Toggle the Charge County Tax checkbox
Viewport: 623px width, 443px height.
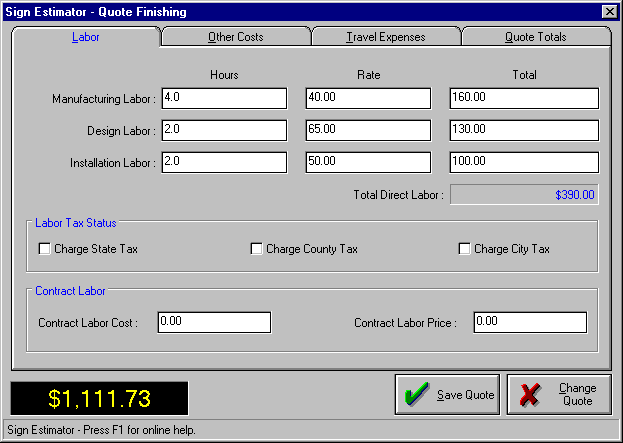[x=257, y=249]
